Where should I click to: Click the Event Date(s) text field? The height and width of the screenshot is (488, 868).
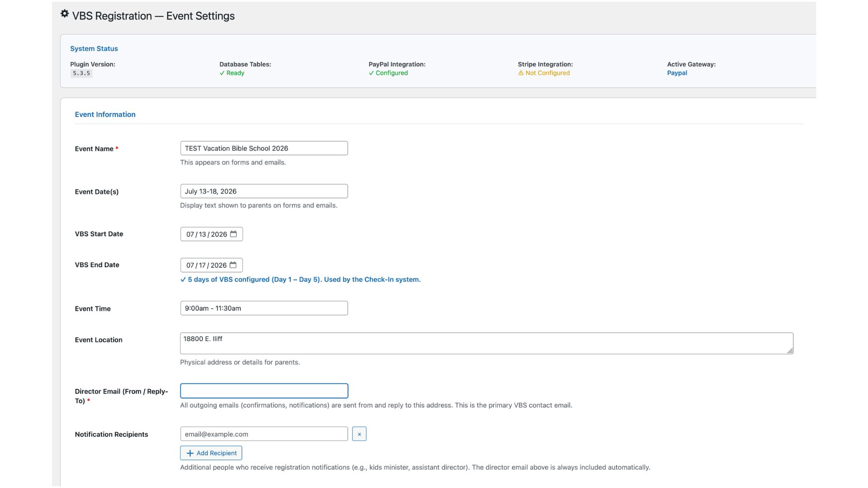pyautogui.click(x=264, y=191)
